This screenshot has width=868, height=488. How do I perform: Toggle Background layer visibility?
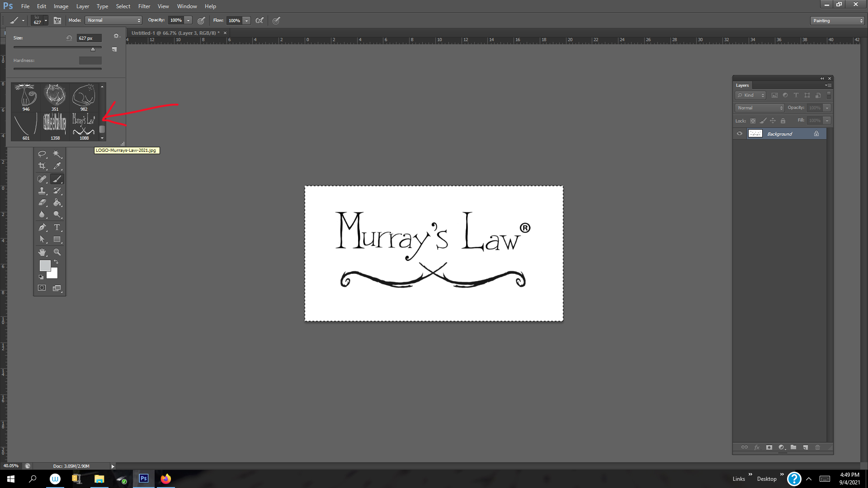pos(739,133)
